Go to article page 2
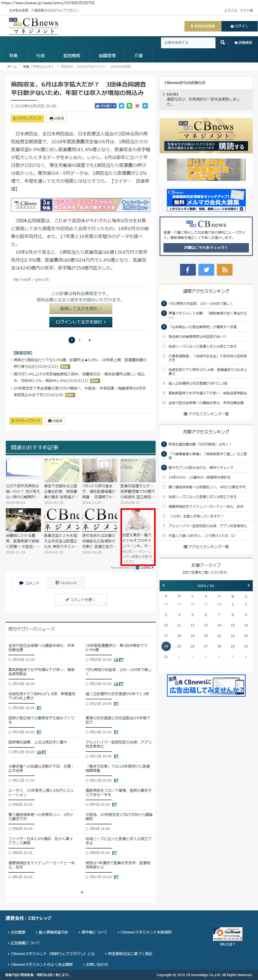 click(79, 340)
